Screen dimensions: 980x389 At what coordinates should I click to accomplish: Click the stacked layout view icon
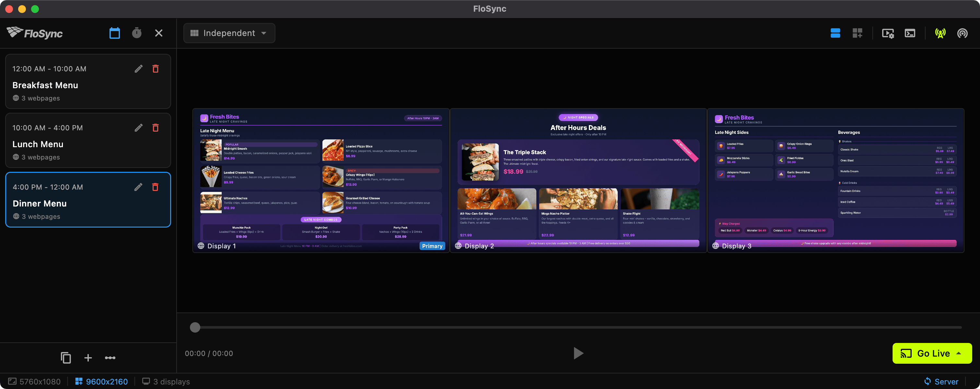(x=835, y=33)
